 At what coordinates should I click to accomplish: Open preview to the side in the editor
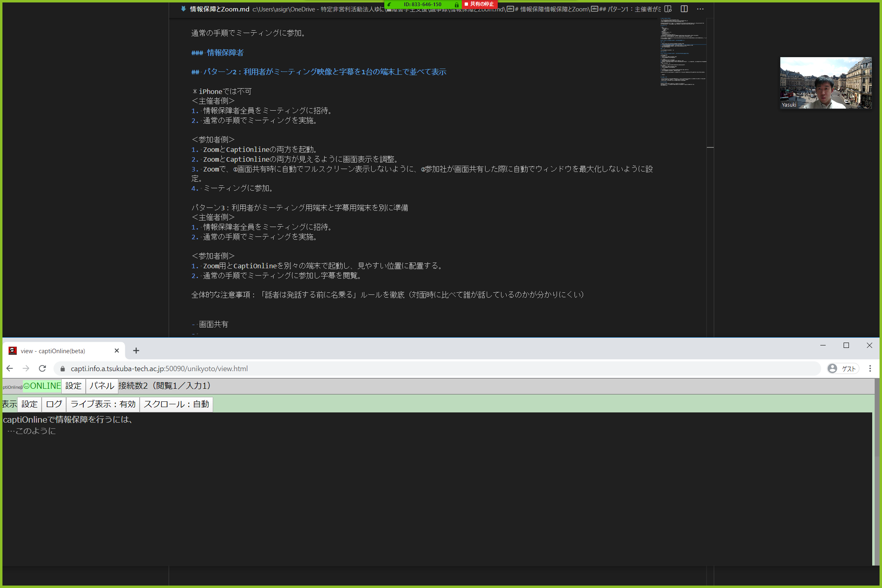[x=668, y=9]
